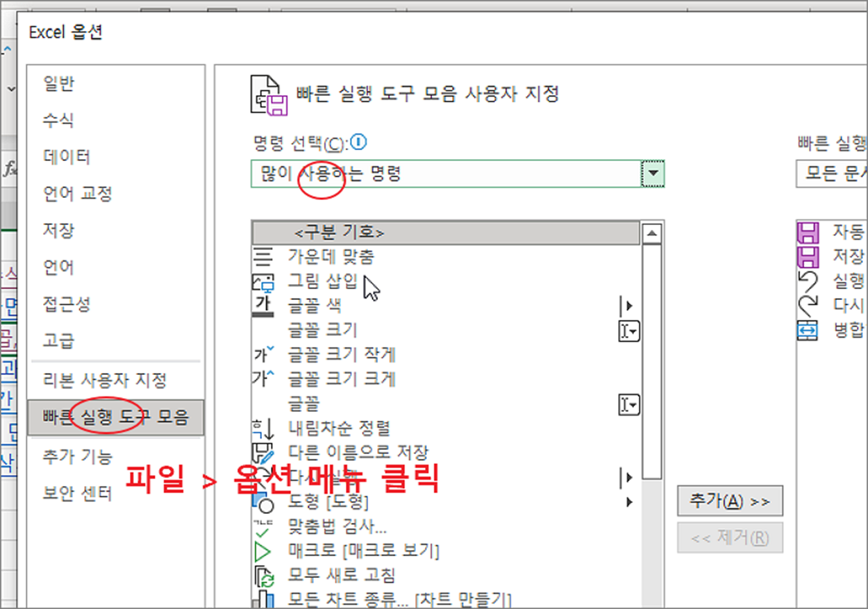Open the 많이 사용하는 명령 dropdown arrow

pyautogui.click(x=652, y=174)
